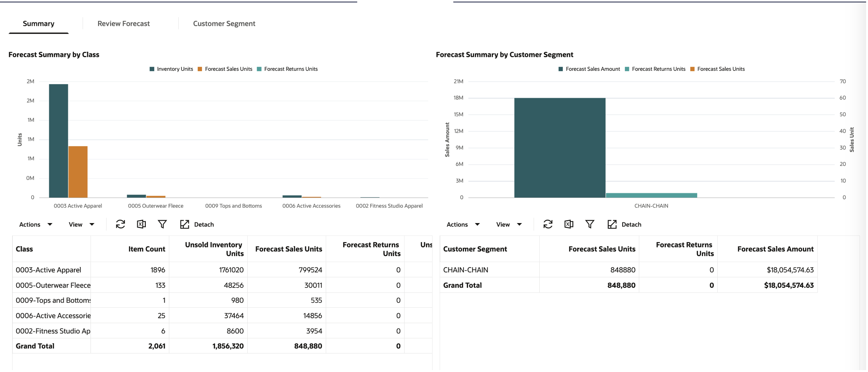Refresh the Forecast Summary by Class table
This screenshot has width=868, height=372.
(x=120, y=224)
